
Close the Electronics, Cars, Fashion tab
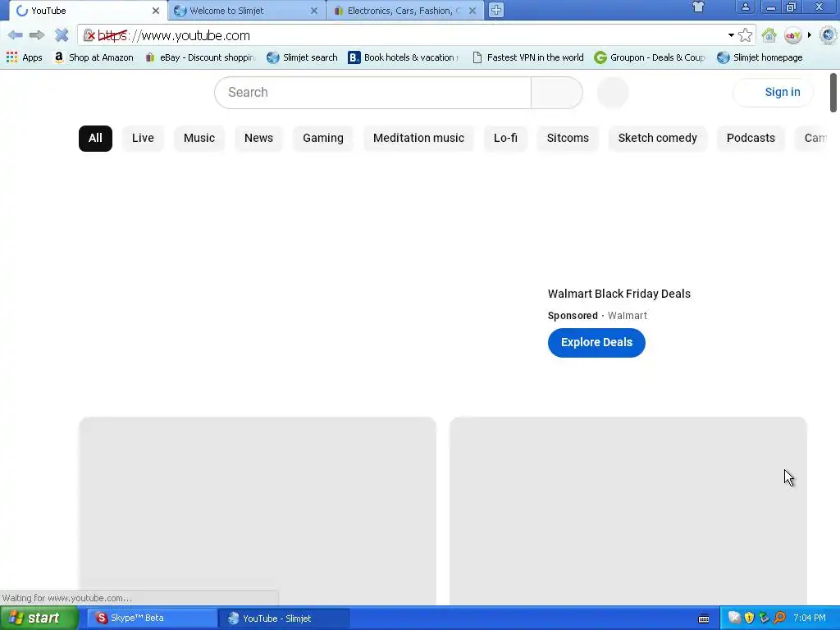pos(472,11)
